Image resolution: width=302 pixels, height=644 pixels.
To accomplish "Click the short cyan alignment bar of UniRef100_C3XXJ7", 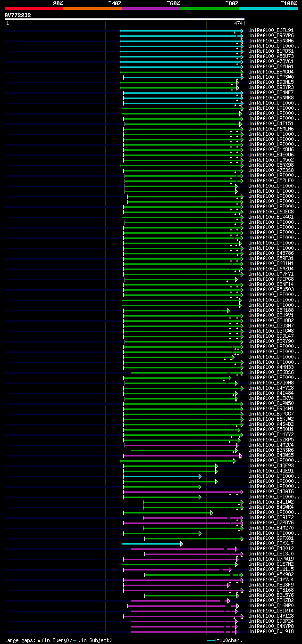I will [x=152, y=544].
